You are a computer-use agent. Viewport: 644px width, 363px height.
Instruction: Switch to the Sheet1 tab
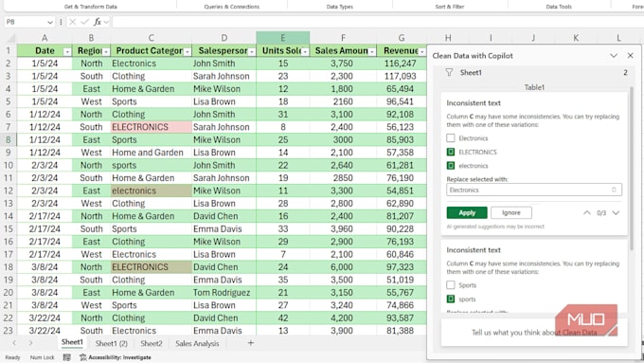(x=72, y=342)
